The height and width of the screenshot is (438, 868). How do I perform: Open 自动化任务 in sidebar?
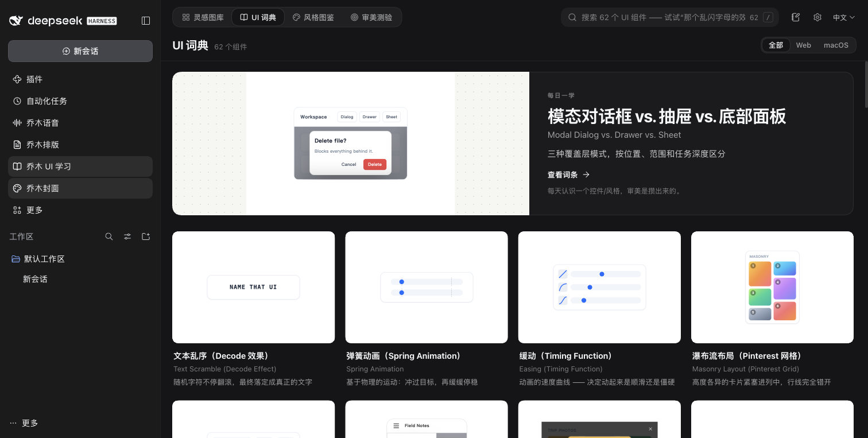(80, 101)
